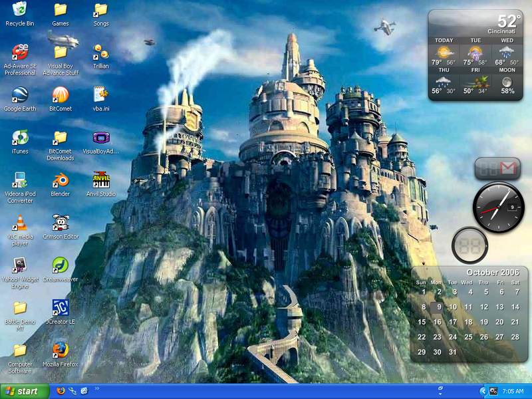532x399 pixels.
Task: Select the FRI windy forecast icon
Action: [475, 82]
